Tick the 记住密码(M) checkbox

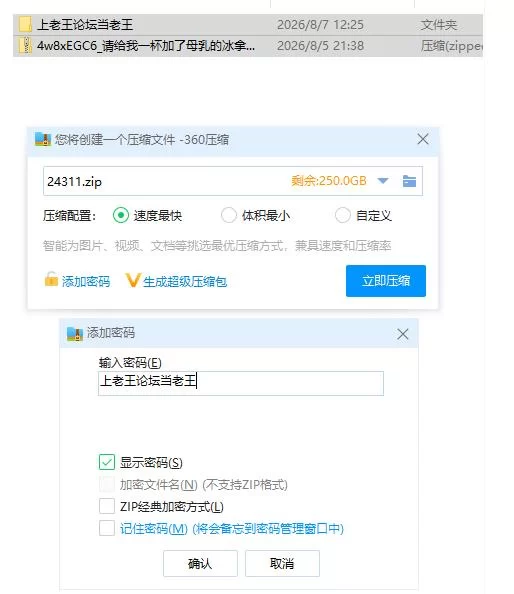click(x=107, y=528)
